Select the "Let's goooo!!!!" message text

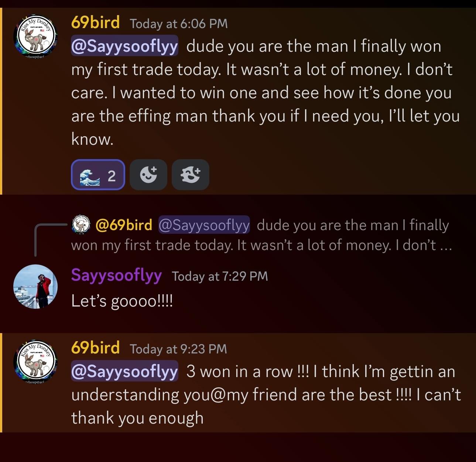click(x=122, y=301)
